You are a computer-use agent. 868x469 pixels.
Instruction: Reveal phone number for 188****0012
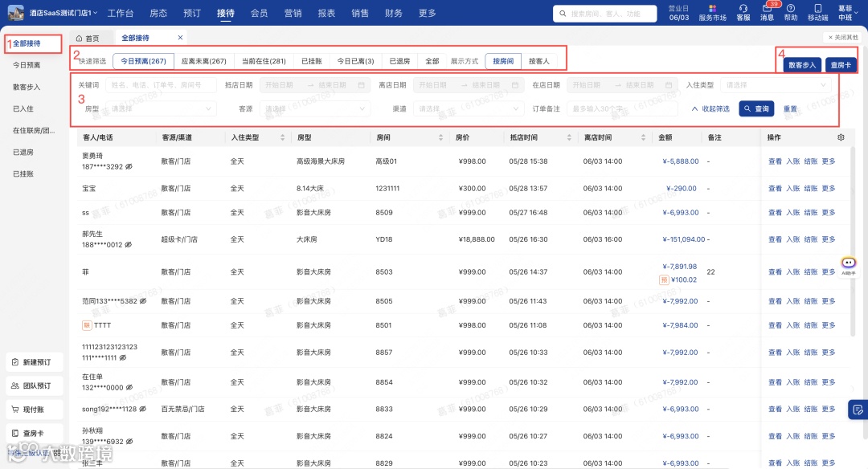(x=129, y=244)
